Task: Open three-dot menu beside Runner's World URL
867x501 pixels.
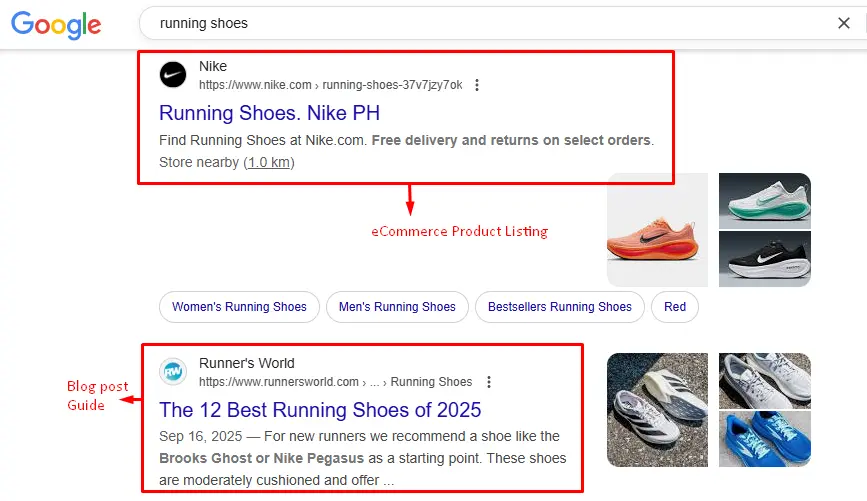Action: (488, 382)
